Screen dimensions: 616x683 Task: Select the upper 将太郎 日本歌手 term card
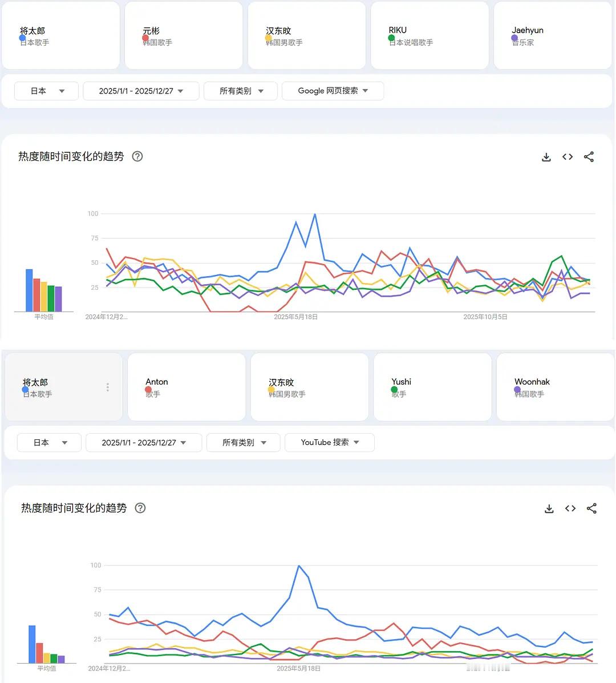(61, 35)
